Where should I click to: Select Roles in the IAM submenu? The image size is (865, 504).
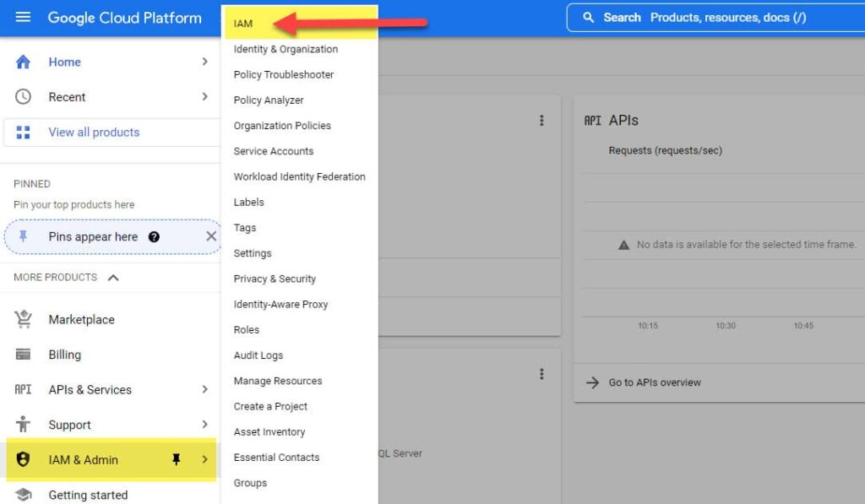[x=246, y=330]
